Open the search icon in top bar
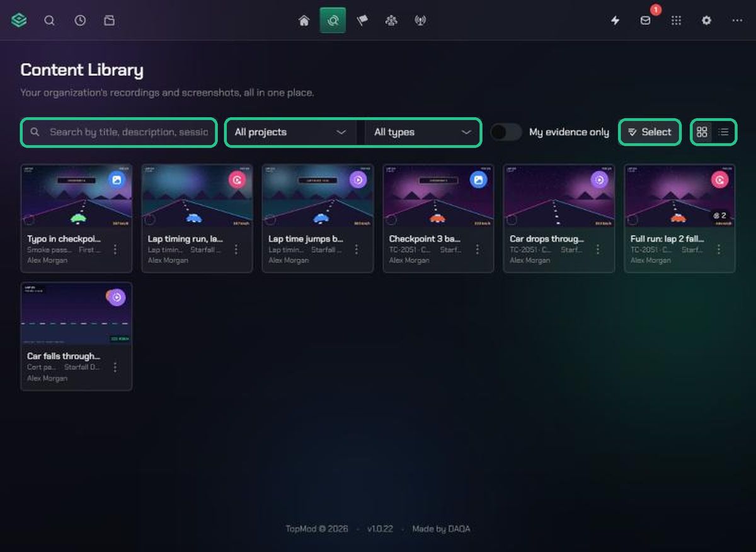Image resolution: width=756 pixels, height=552 pixels. tap(49, 20)
